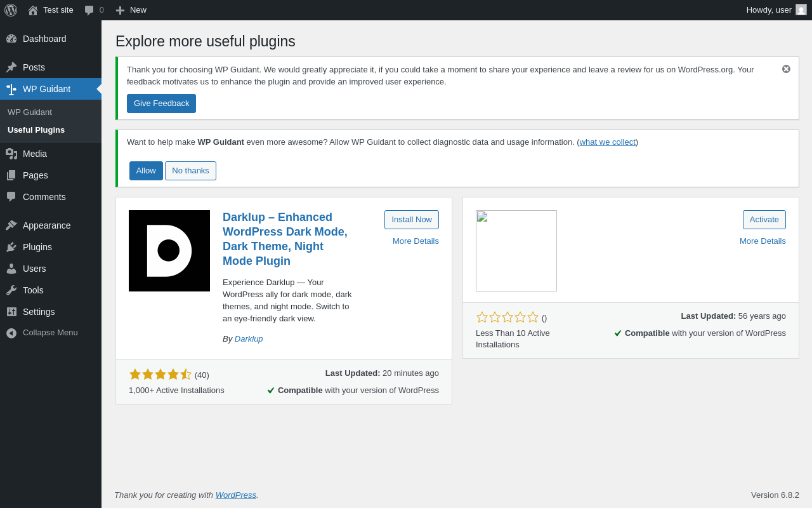Screen dimensions: 812x508
Task: Click the Tools wrench icon
Action: (x=11, y=290)
